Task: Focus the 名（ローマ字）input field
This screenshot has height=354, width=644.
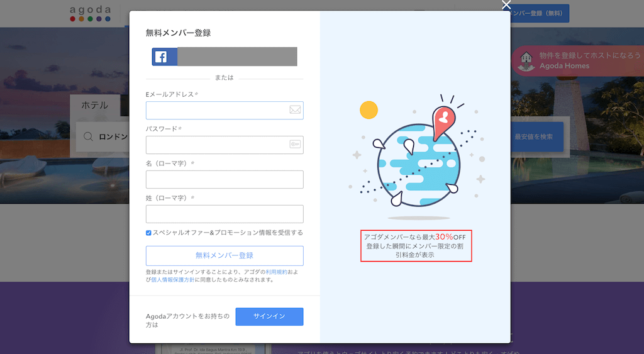Action: tap(225, 179)
